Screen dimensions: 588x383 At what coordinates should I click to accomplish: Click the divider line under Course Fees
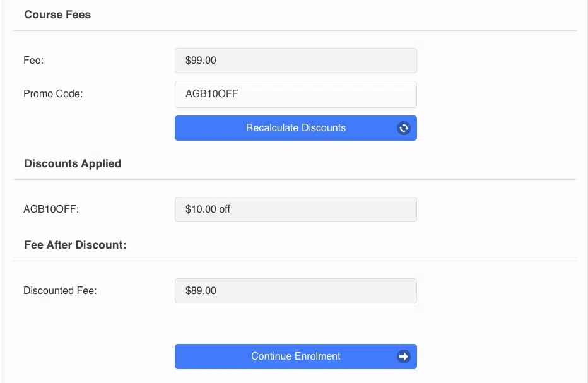[x=295, y=31]
